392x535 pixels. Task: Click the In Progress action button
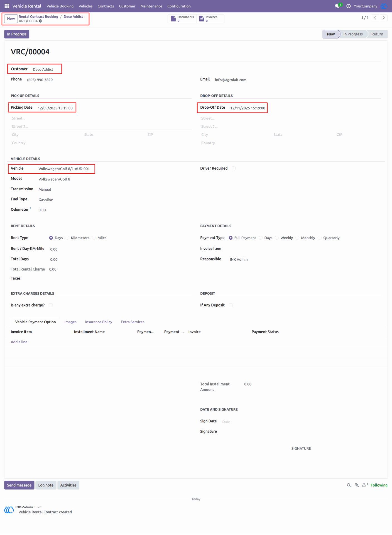pyautogui.click(x=17, y=34)
